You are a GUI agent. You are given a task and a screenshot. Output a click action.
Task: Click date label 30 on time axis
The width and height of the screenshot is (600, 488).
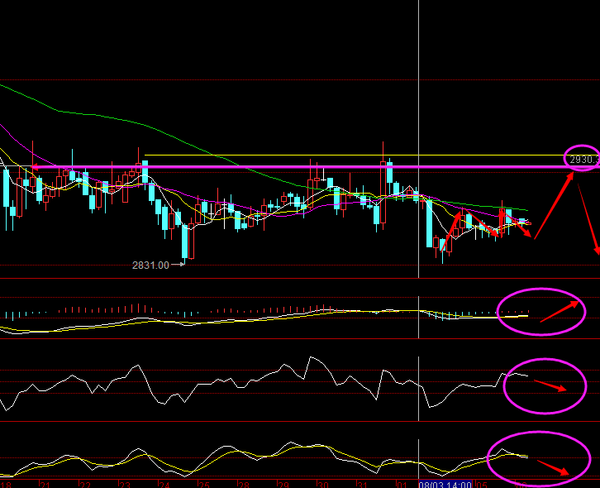[324, 485]
